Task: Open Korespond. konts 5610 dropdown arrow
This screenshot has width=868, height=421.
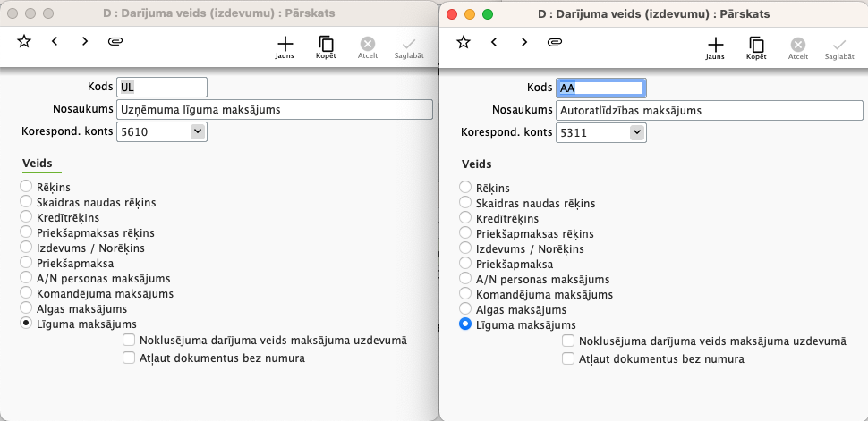Action: coord(198,131)
